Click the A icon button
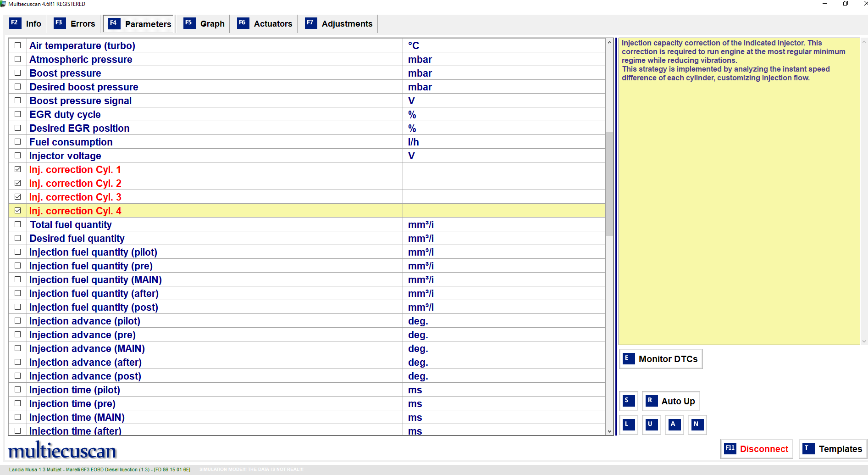Image resolution: width=868 pixels, height=475 pixels. click(674, 425)
